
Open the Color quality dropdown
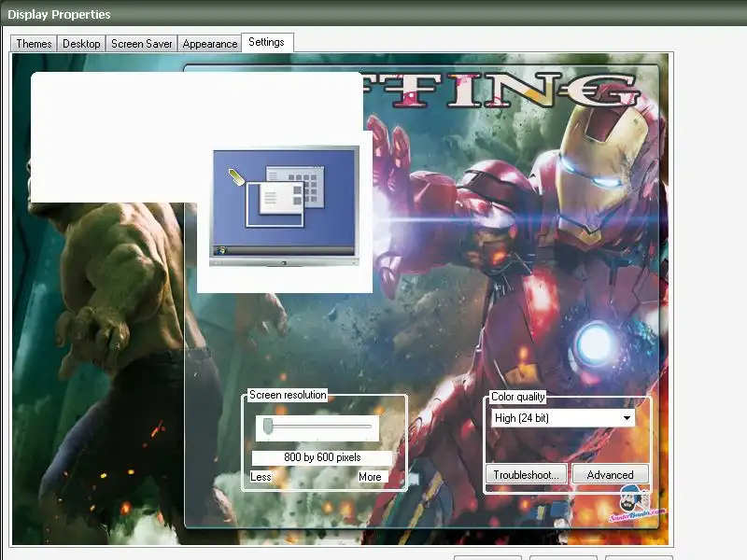[x=563, y=418]
